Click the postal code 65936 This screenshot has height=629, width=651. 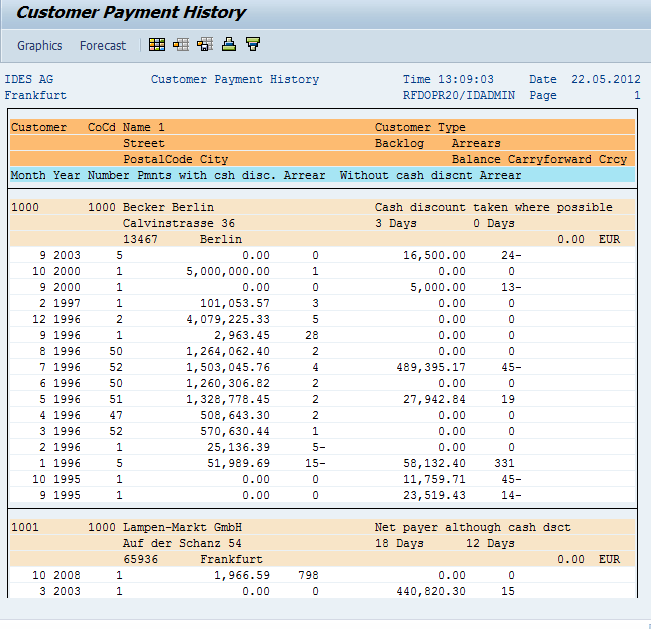(x=140, y=560)
